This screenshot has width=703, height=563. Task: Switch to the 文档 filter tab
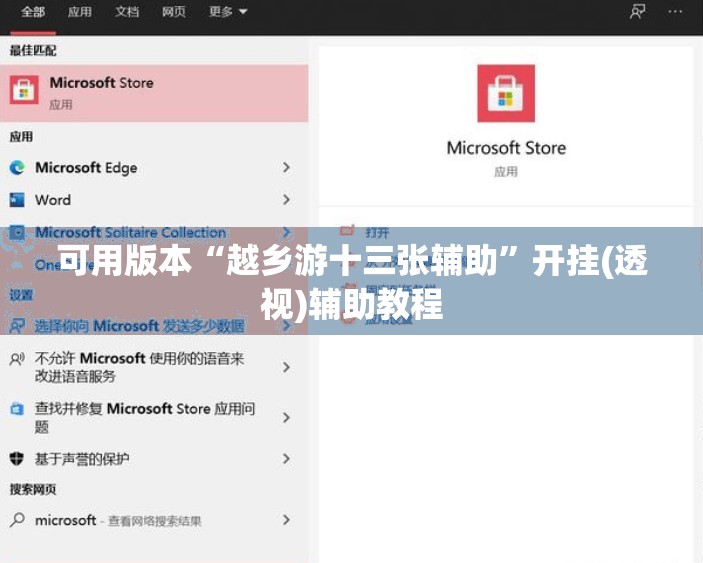pyautogui.click(x=127, y=12)
